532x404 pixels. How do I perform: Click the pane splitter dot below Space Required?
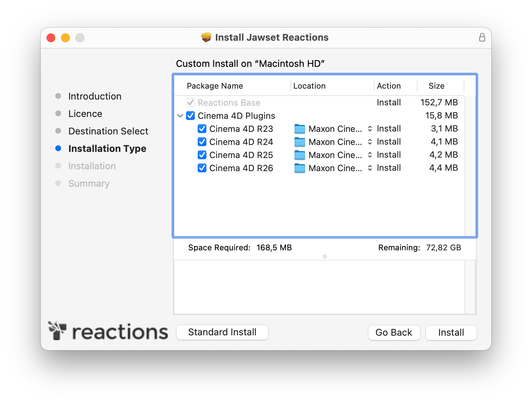click(325, 256)
